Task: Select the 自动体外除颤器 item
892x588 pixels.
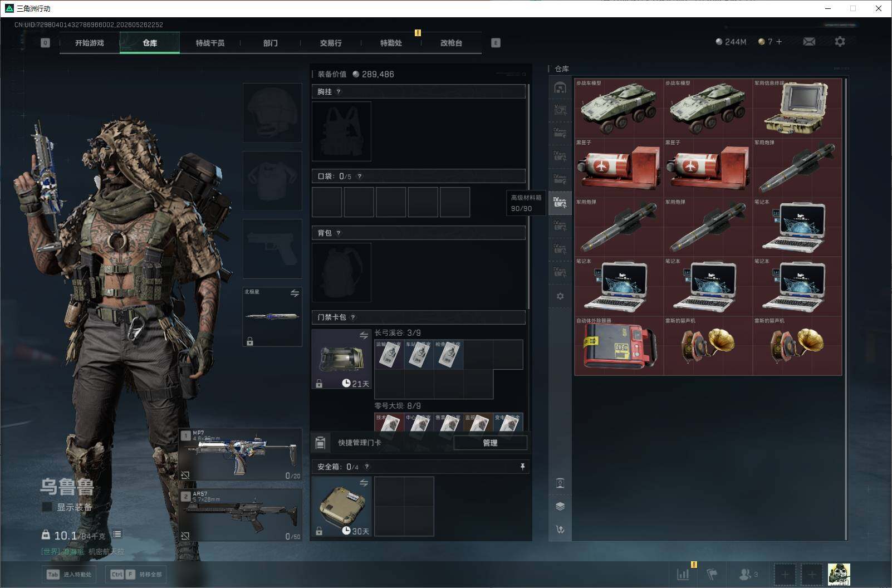Action: pos(619,346)
